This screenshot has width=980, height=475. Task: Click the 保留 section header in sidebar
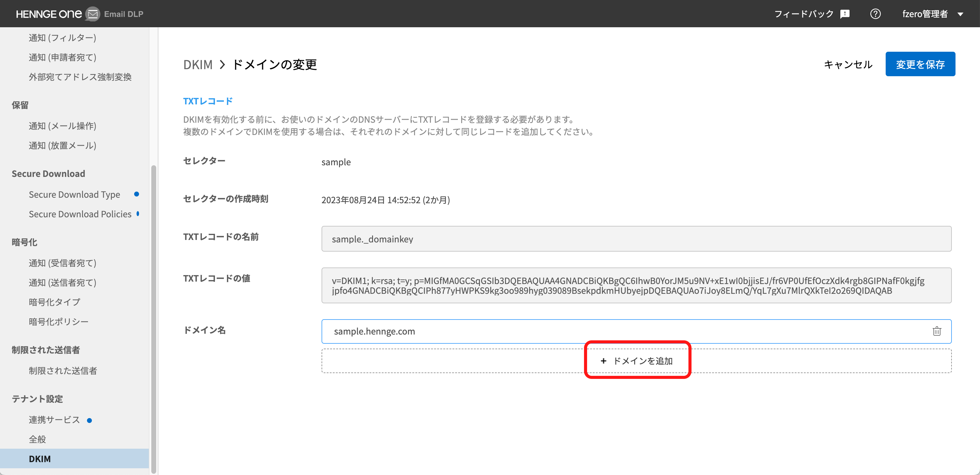[x=20, y=105]
